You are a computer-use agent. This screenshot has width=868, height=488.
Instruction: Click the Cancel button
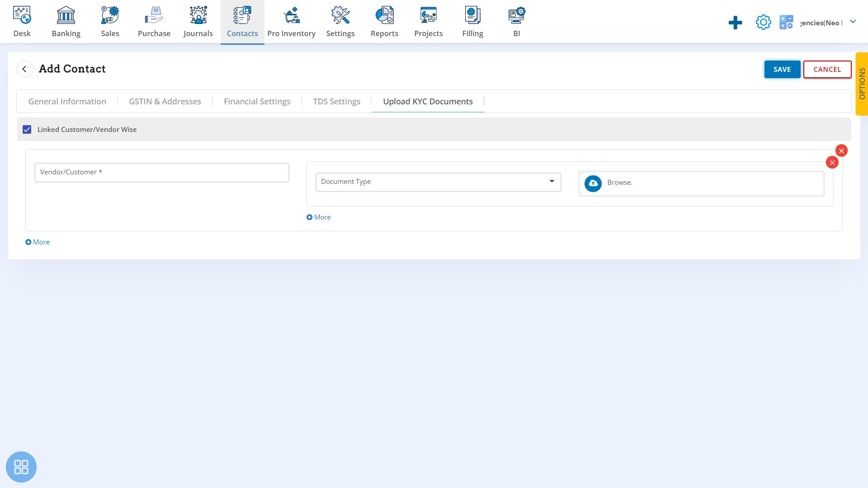tap(827, 69)
